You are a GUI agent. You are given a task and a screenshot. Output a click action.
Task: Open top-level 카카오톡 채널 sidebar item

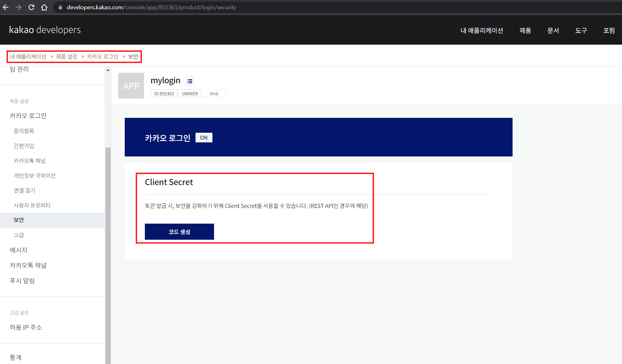point(28,265)
